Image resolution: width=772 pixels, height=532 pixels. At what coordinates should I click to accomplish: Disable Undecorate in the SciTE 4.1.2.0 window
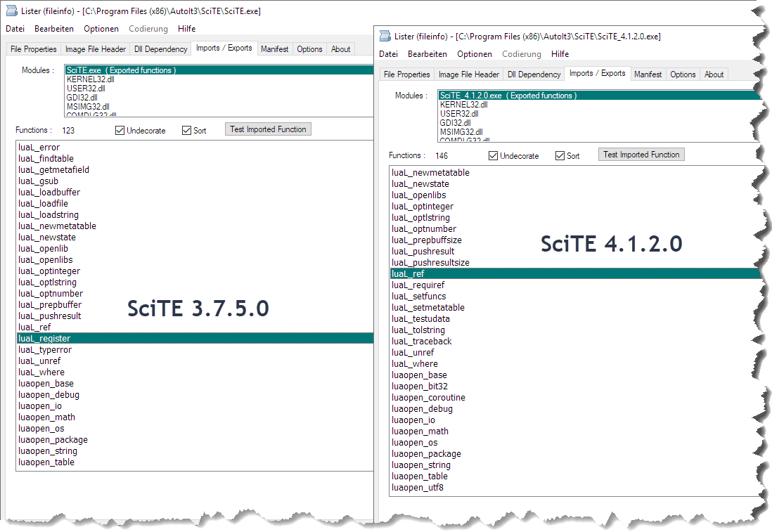pyautogui.click(x=494, y=156)
